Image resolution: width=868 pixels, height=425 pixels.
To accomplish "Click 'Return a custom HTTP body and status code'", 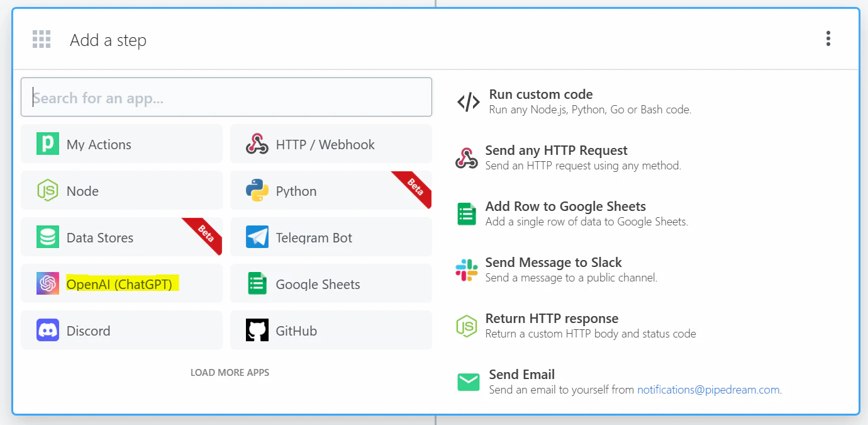I will [591, 334].
